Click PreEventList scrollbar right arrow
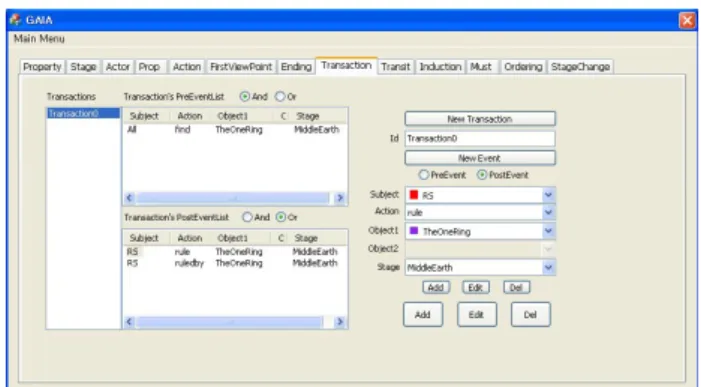Viewport: 701px width, 387px height. (340, 198)
